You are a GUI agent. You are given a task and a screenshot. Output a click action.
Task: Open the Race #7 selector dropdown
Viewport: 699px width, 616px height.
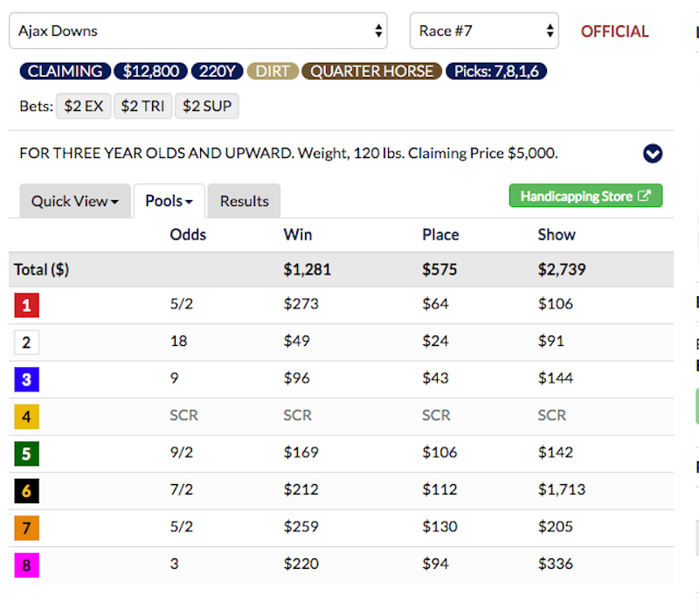[484, 31]
